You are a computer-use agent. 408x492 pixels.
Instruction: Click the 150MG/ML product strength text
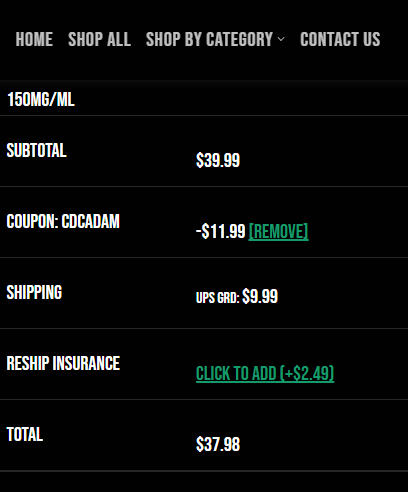tap(41, 99)
